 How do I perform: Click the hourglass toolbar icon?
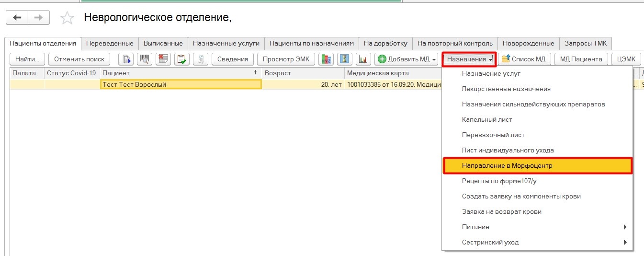click(345, 59)
